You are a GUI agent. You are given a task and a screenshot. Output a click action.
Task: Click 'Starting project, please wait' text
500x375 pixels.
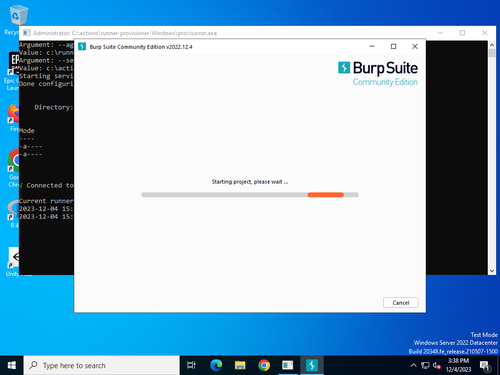click(250, 182)
